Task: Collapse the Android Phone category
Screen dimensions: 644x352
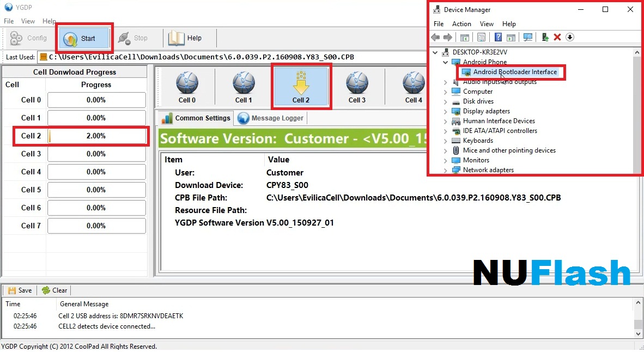Action: point(446,63)
